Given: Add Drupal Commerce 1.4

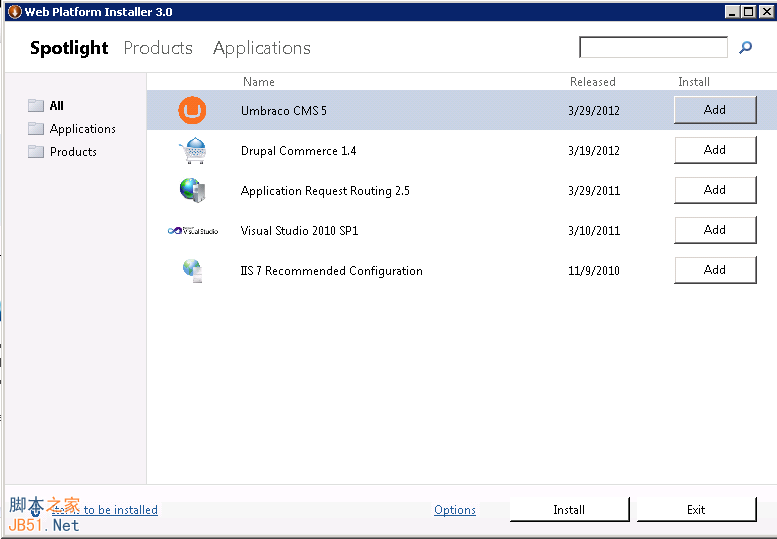Looking at the screenshot, I should pos(714,150).
